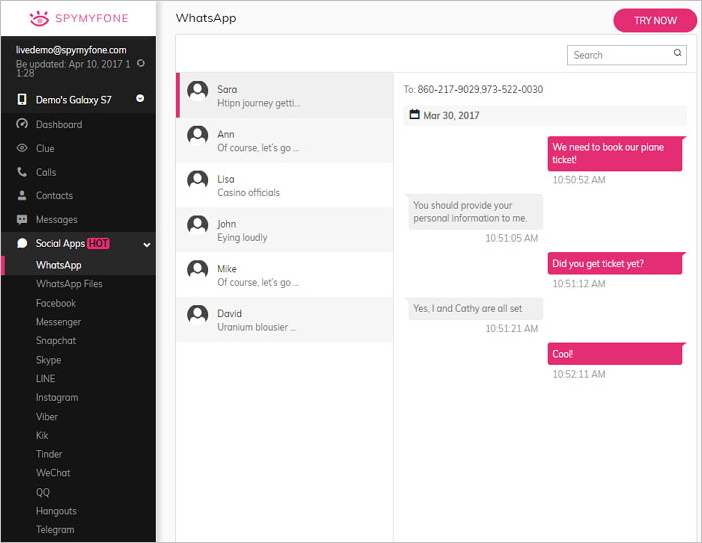Viewport: 702px width, 543px height.
Task: Click the Calls phone handset icon
Action: point(22,171)
